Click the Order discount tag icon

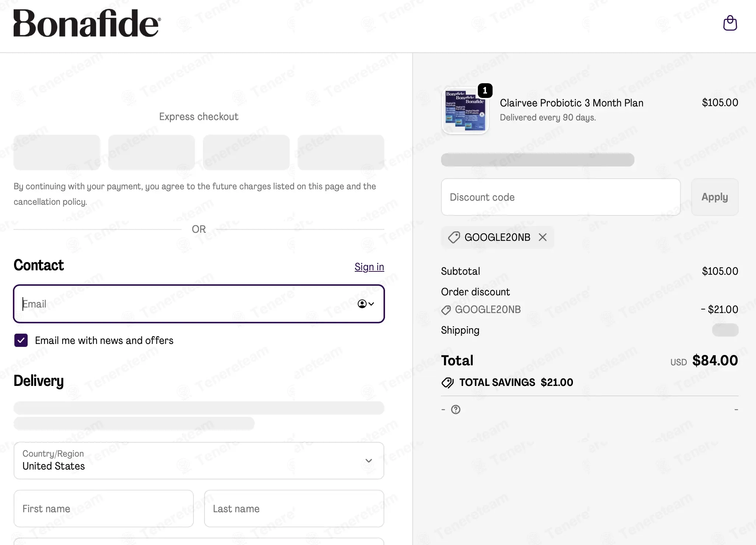[x=446, y=310]
